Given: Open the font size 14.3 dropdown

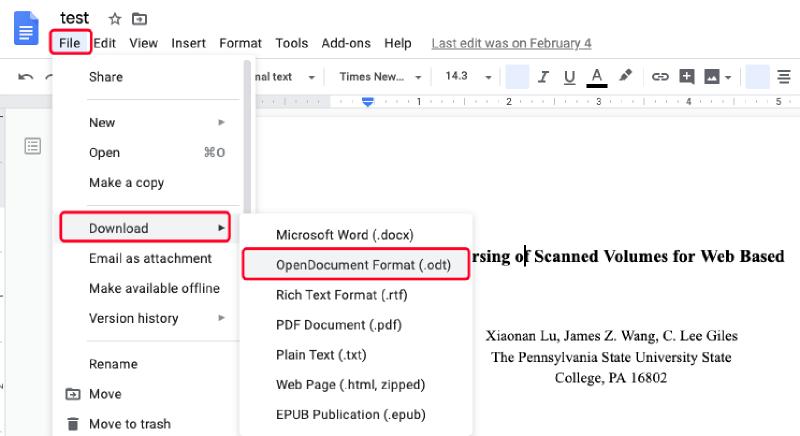Looking at the screenshot, I should [466, 76].
